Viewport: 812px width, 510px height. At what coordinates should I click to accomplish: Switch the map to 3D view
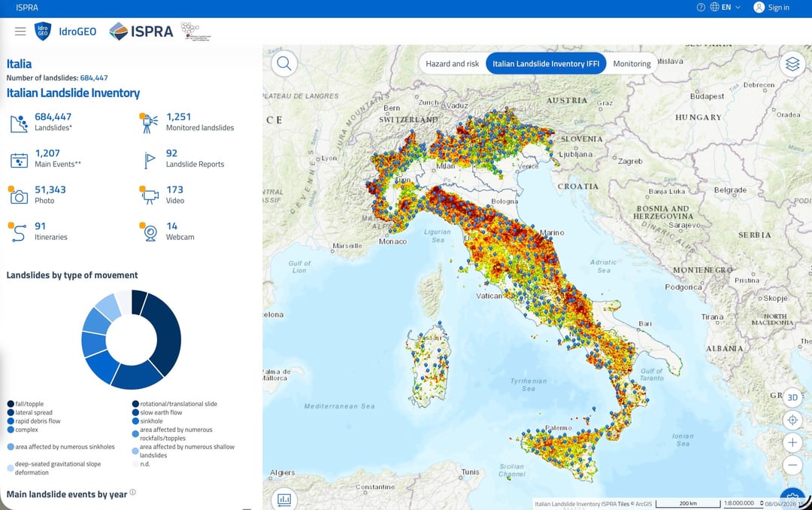(x=792, y=397)
